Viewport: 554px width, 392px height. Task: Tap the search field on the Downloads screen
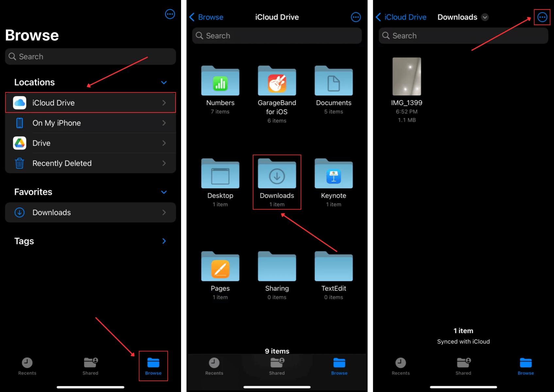click(x=463, y=36)
